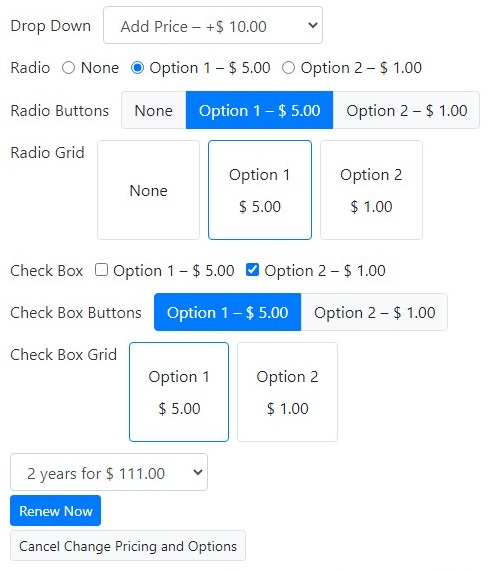The height and width of the screenshot is (571, 492).
Task: Check the Option 1 – $ 5.00 checkbox
Action: pyautogui.click(x=101, y=270)
